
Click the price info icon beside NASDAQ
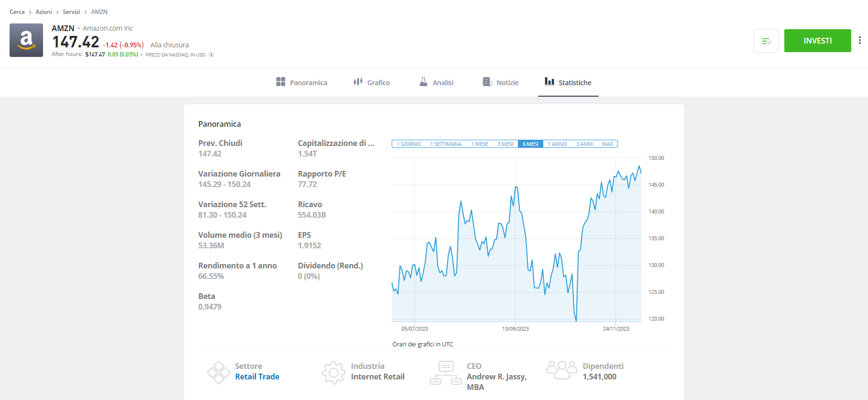coord(211,55)
